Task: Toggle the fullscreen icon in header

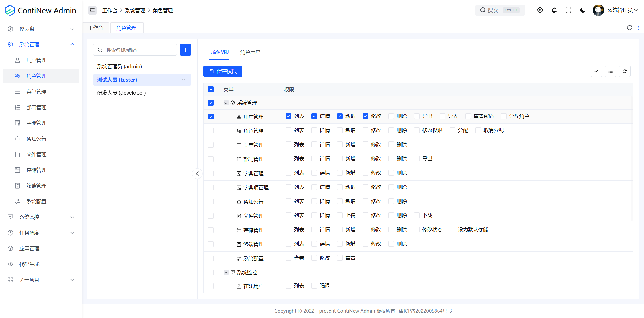Action: tap(568, 10)
